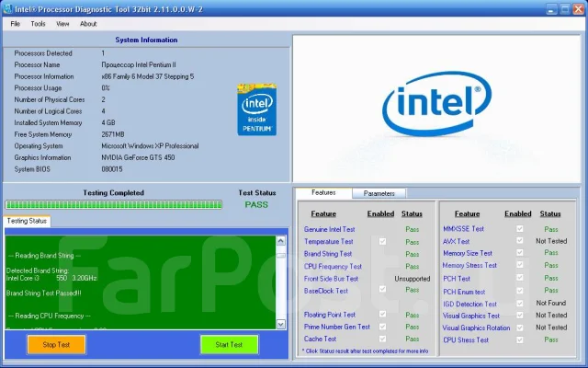Click the IGD Detection Not Found status
Screen dimensions: 588x368
551,303
